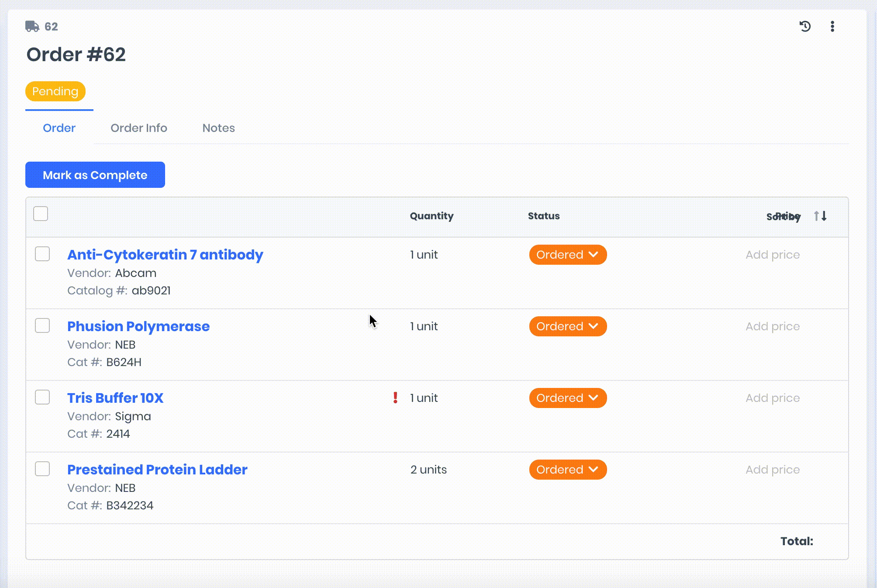Click the Mark as Complete button
This screenshot has height=588, width=877.
tap(95, 175)
